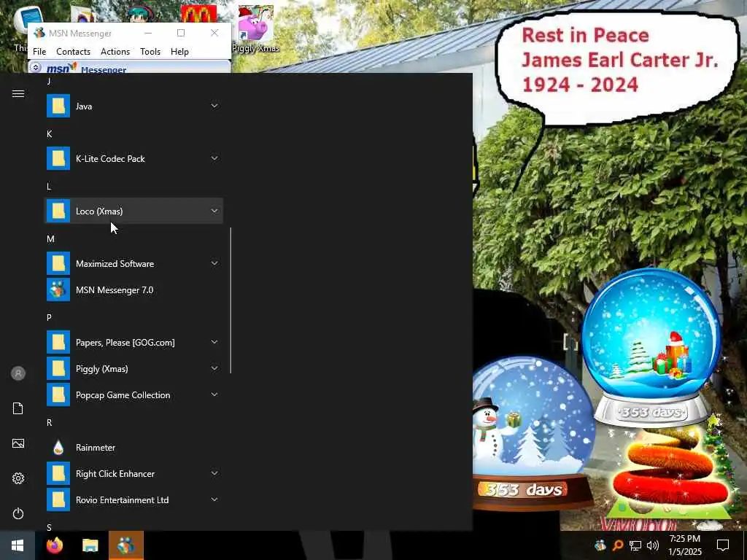Open Documents from the Start sidebar
This screenshot has width=747, height=560.
[18, 408]
